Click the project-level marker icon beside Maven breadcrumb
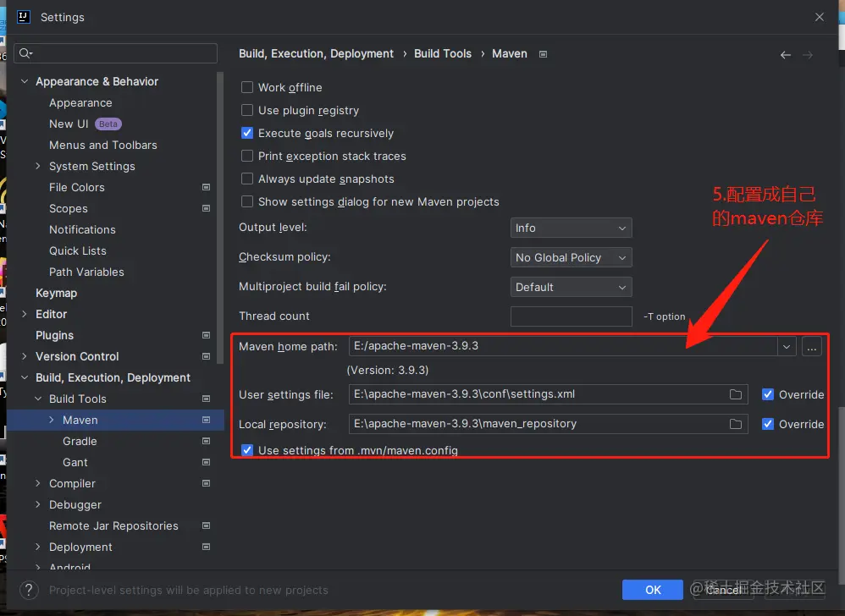This screenshot has width=845, height=616. point(543,54)
